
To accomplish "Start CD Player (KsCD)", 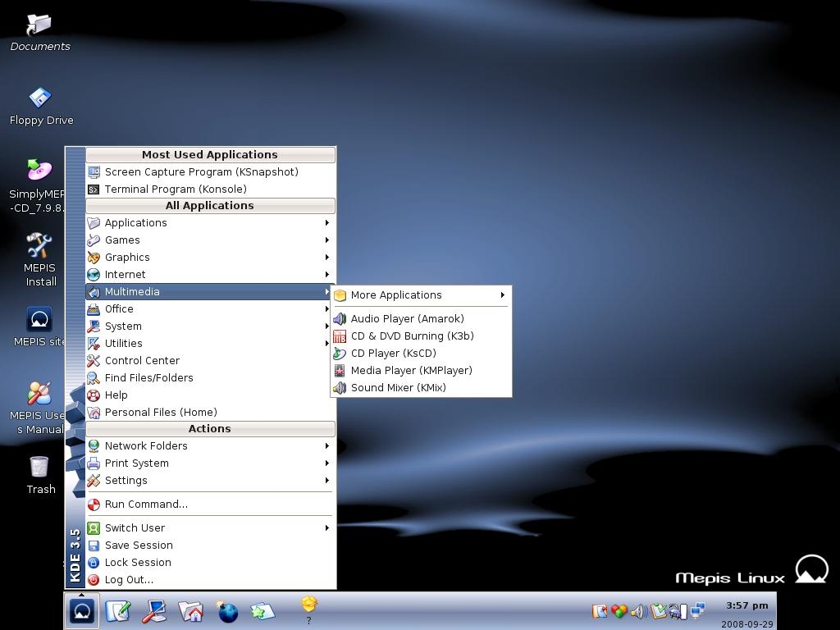I will tap(421, 353).
